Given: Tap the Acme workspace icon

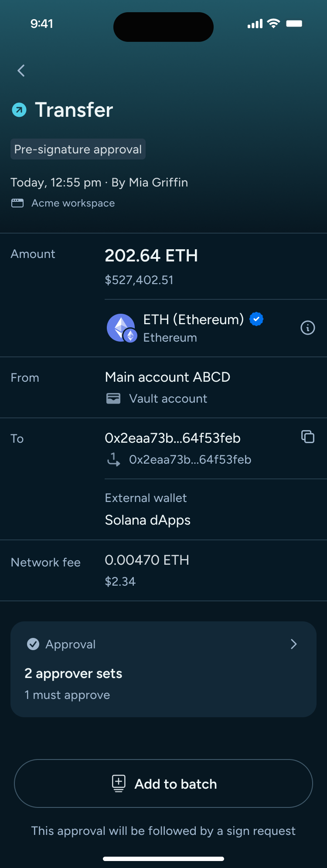Looking at the screenshot, I should coord(17,203).
